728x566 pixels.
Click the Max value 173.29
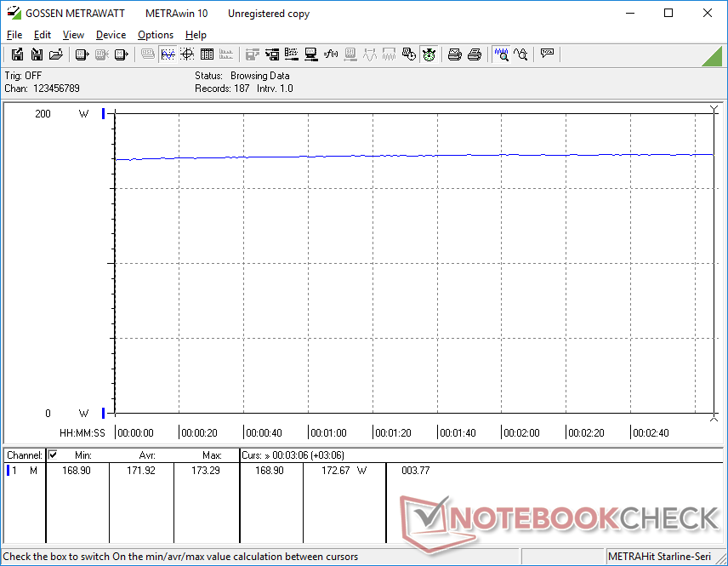[x=206, y=471]
